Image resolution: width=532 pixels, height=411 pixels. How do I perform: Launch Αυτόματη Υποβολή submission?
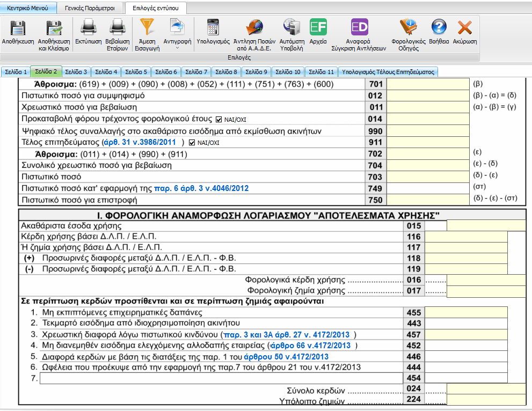(292, 28)
